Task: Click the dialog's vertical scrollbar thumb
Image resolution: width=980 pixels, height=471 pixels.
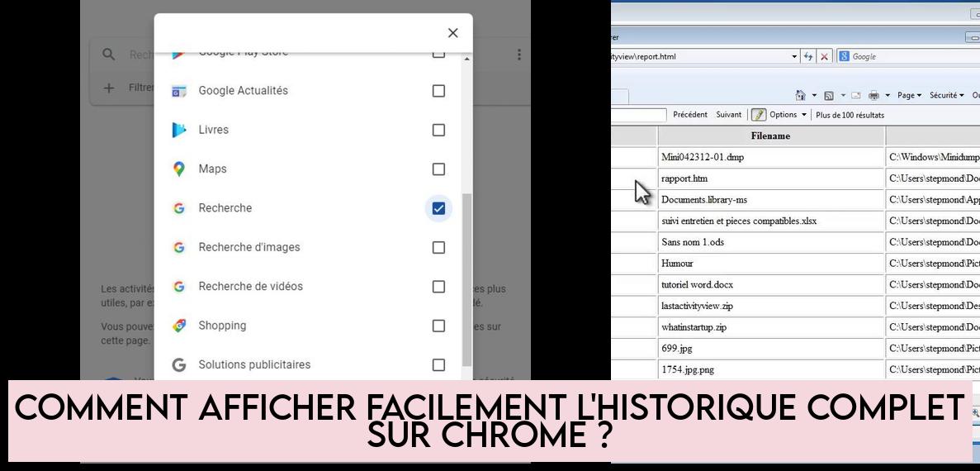Action: point(466,279)
